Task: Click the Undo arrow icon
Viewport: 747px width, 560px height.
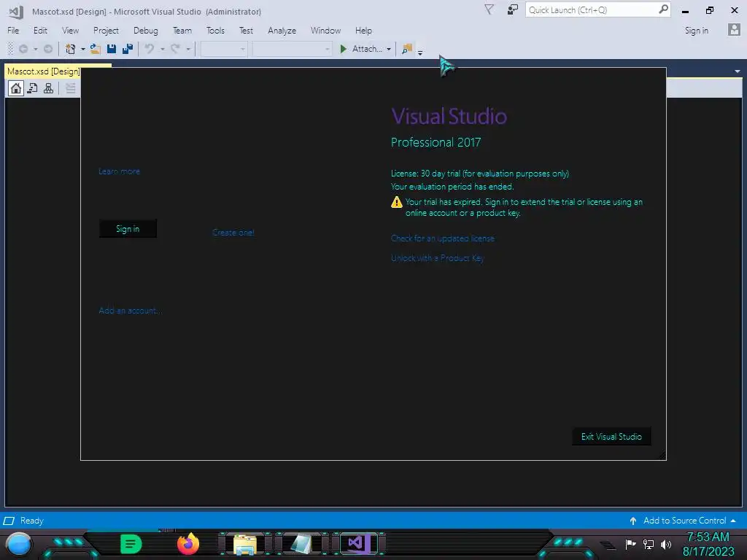Action: coord(150,49)
